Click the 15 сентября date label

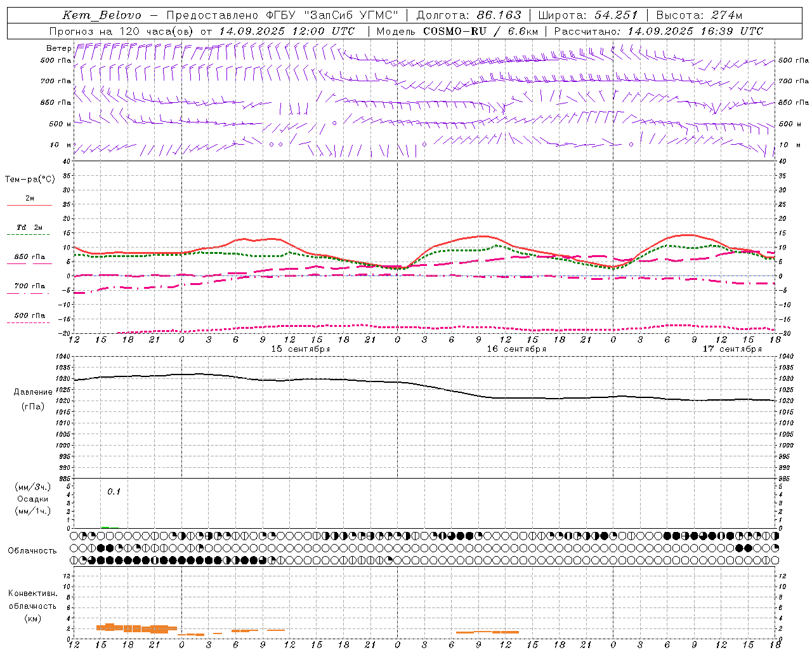point(300,349)
